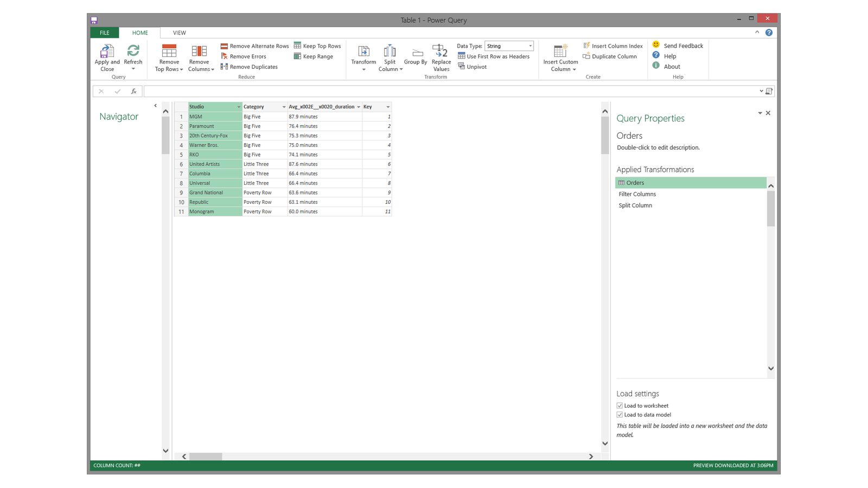Click the Orders query name

tap(629, 136)
